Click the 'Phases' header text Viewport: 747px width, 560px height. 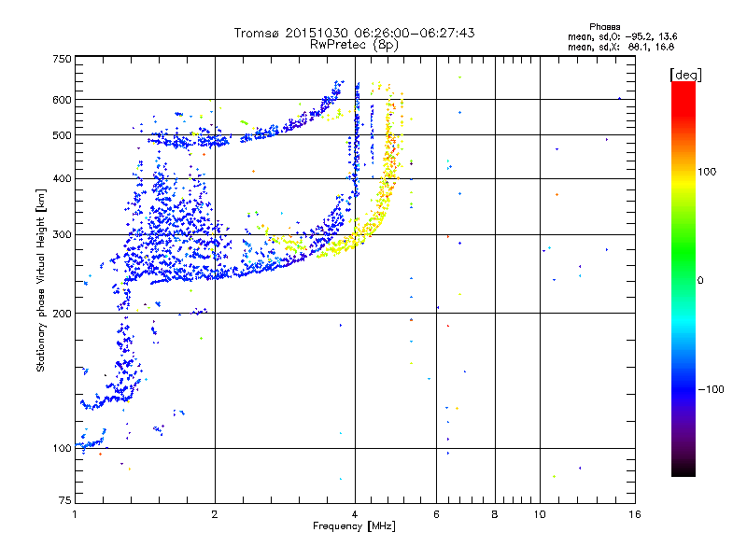(x=604, y=27)
